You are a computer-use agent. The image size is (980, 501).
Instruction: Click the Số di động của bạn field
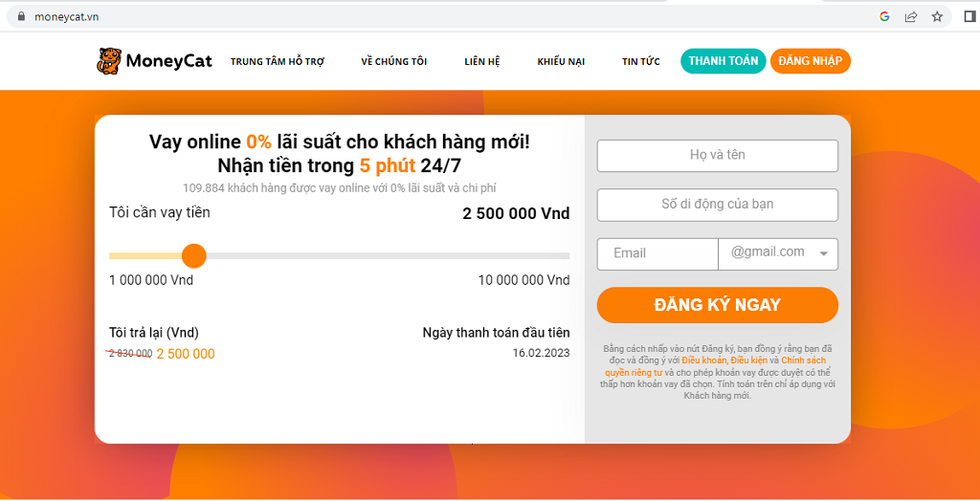[x=718, y=205]
